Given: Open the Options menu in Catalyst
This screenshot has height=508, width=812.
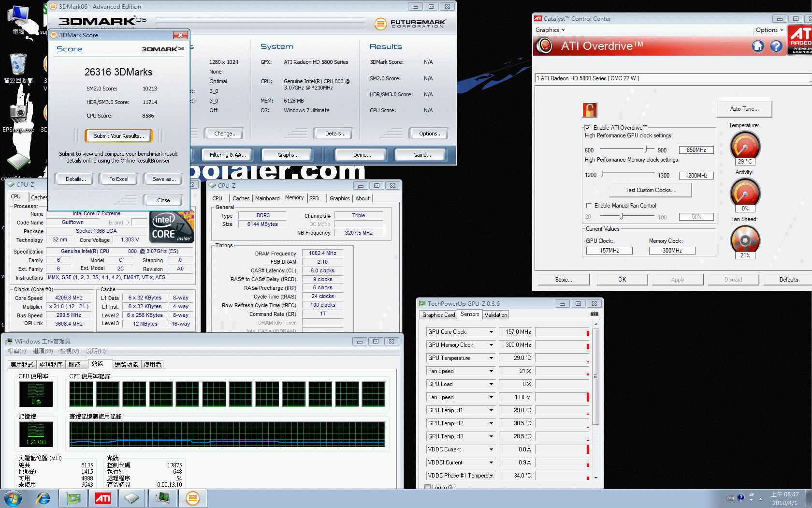Looking at the screenshot, I should 769,30.
